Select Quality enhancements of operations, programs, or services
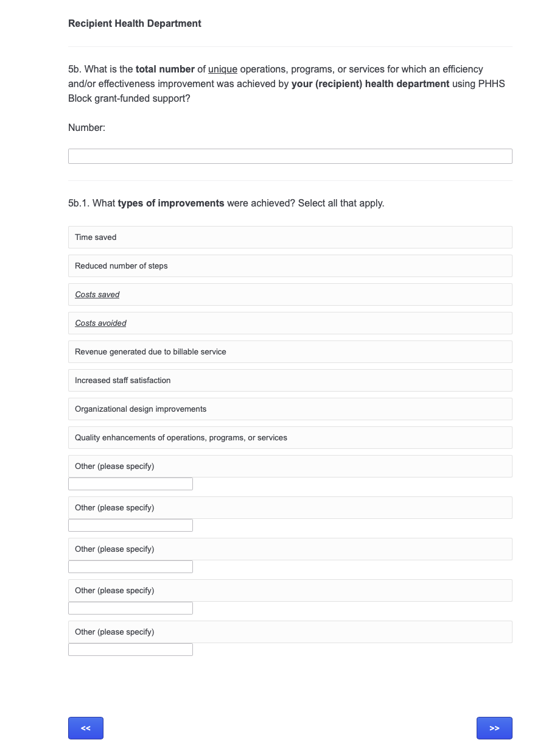The height and width of the screenshot is (740, 560). (290, 438)
